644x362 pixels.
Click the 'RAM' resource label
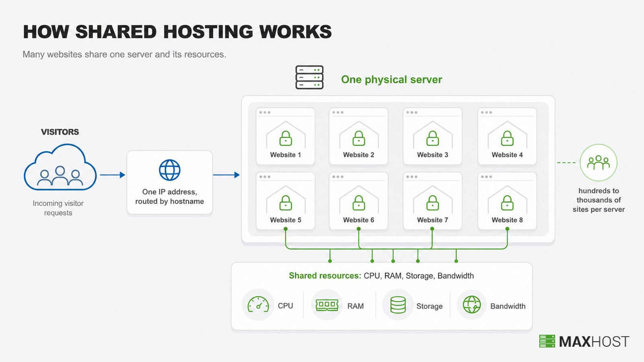click(355, 306)
